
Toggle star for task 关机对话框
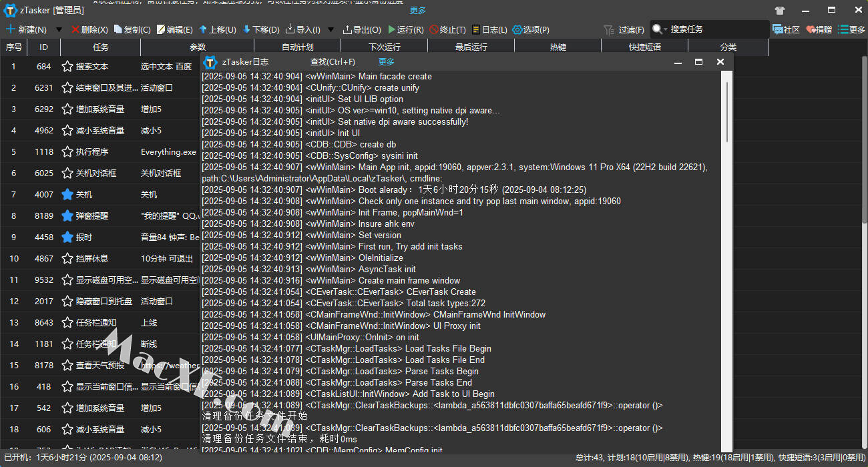coord(67,173)
